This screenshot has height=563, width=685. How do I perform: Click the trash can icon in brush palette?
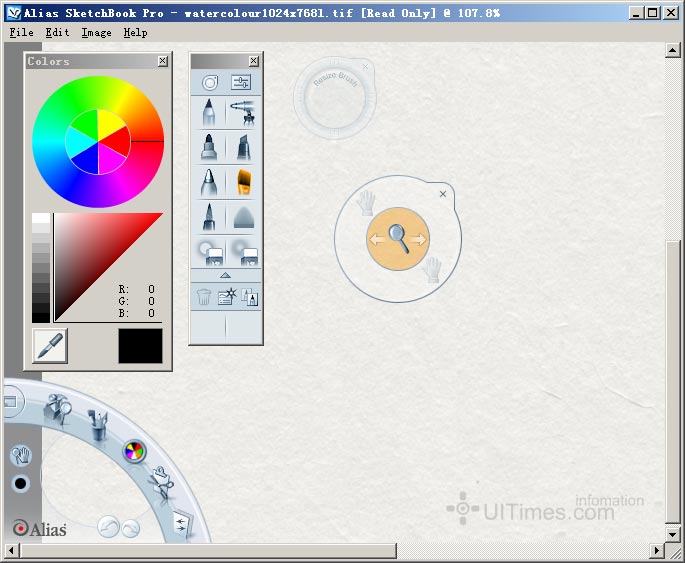tap(204, 297)
